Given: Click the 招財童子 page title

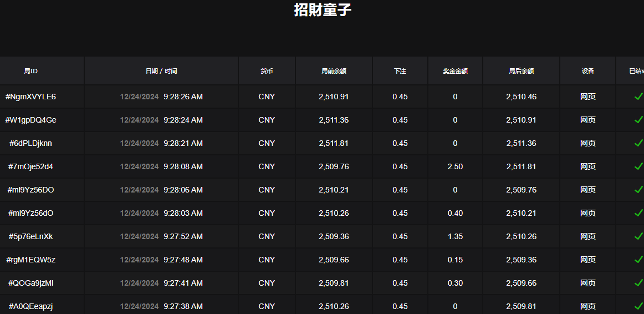Looking at the screenshot, I should (x=323, y=10).
